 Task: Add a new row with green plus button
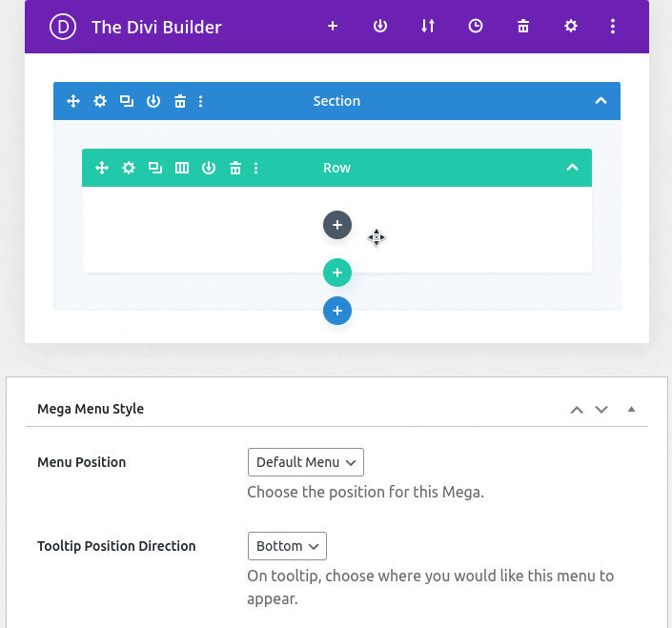tap(337, 273)
